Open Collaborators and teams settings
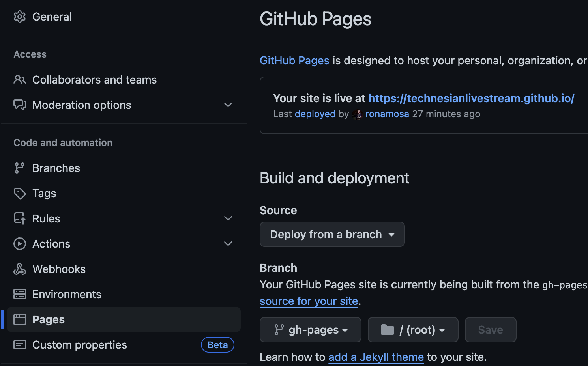 [x=94, y=80]
